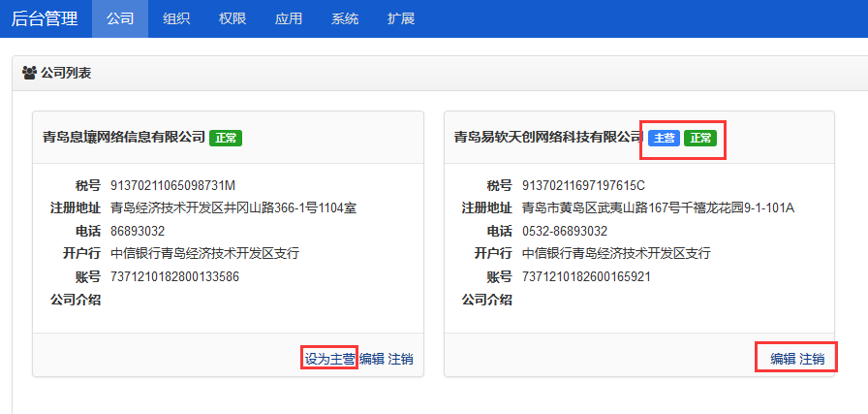Click the 公司介绍 label on 青岛易软天创 card
Screen dimensions: 868x414
[x=486, y=300]
